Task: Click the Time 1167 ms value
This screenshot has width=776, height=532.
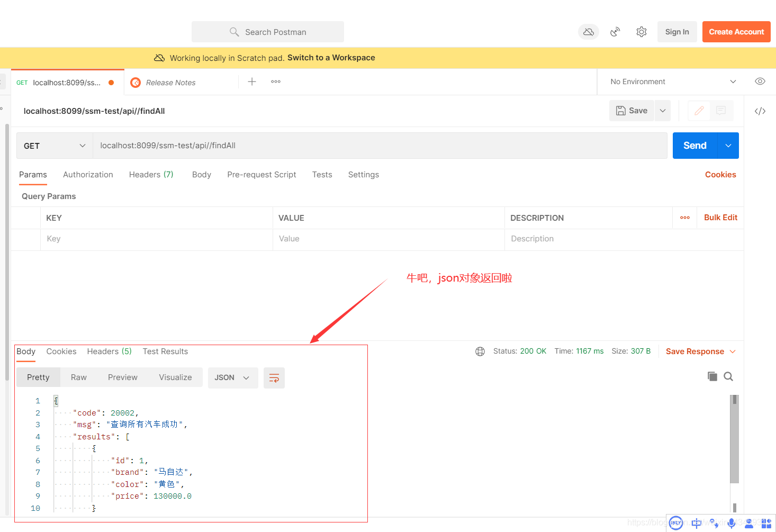Action: [x=590, y=351]
